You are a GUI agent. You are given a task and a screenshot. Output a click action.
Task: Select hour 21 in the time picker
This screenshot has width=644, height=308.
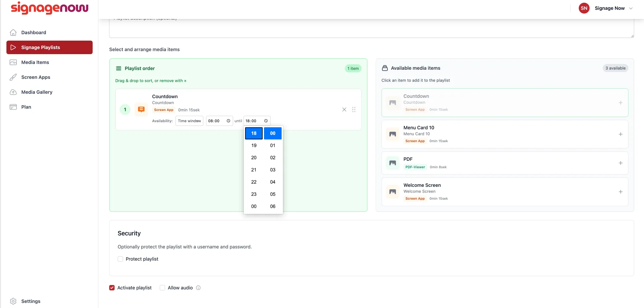(254, 170)
